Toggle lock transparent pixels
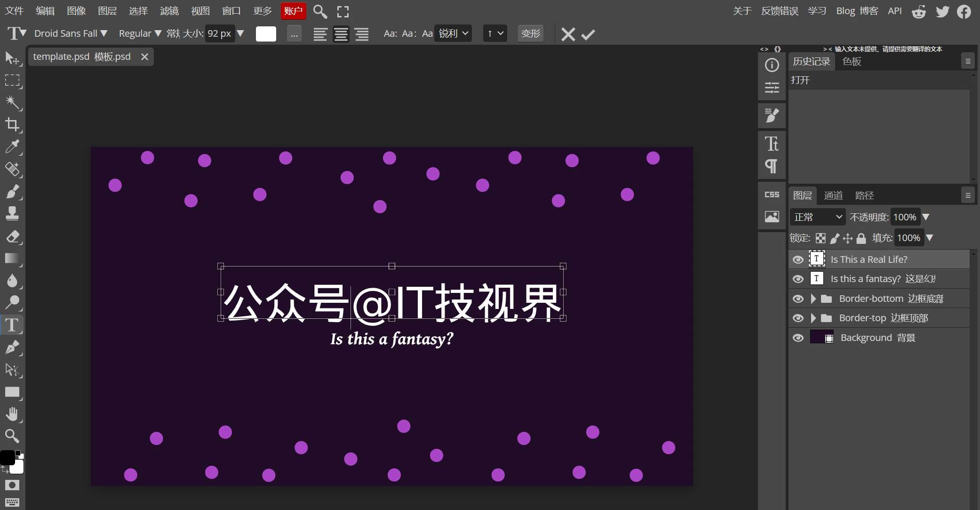 tap(821, 238)
